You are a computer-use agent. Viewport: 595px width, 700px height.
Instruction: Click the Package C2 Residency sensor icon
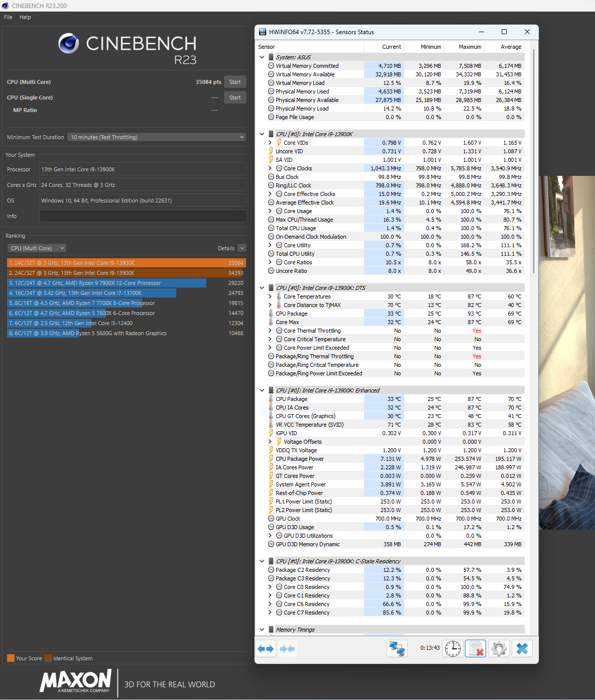tap(271, 570)
